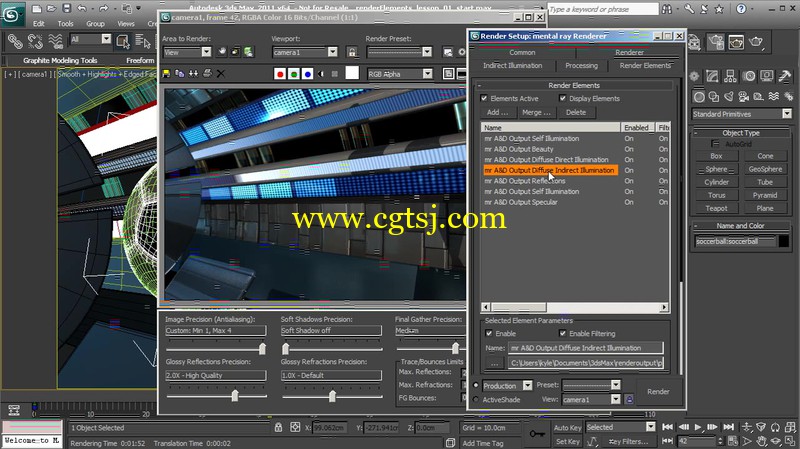Open the Hierarchy panel tab icon
The image size is (800, 449).
click(x=730, y=77)
